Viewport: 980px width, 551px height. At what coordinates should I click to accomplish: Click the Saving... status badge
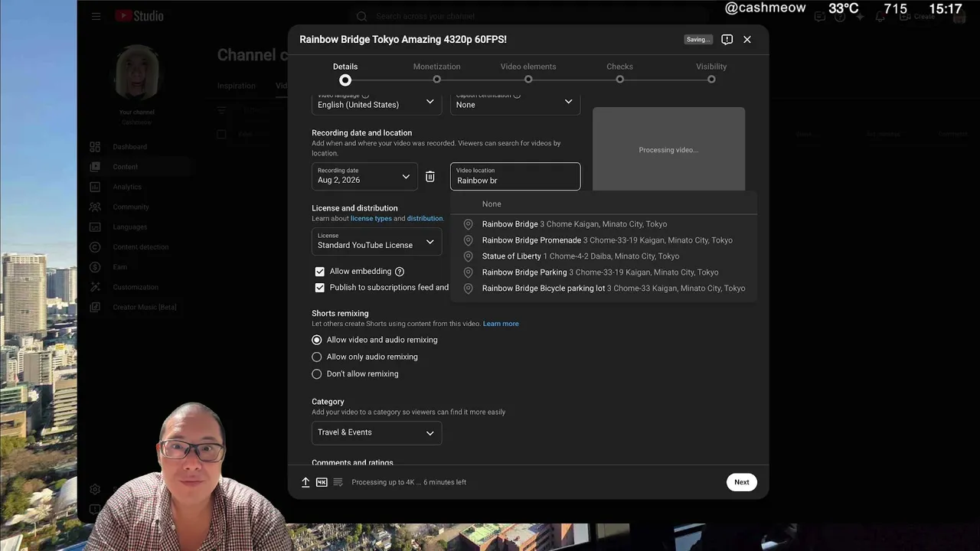(x=698, y=40)
